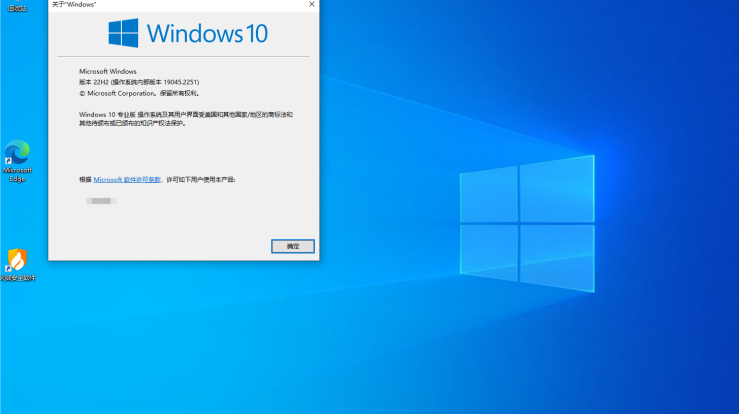Click the blurred licensed user name
The image size is (739, 414).
pos(101,201)
